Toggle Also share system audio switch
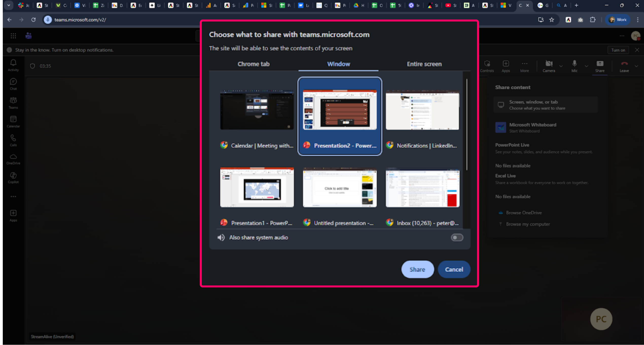This screenshot has width=644, height=345. 457,237
